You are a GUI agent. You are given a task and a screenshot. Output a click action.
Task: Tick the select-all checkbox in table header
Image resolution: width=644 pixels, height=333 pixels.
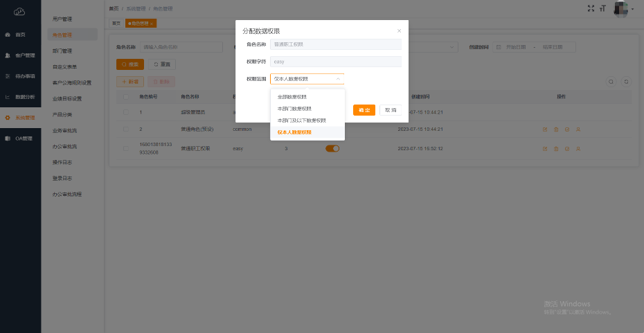(125, 97)
